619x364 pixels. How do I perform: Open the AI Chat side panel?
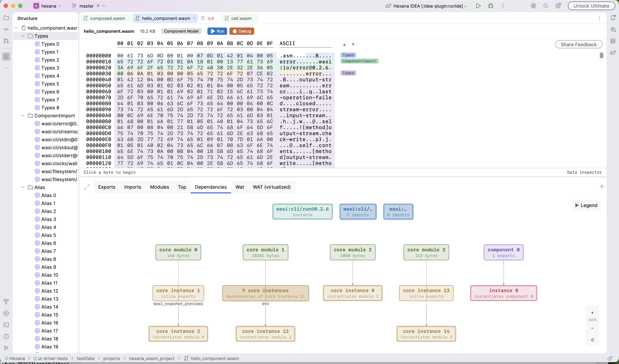click(613, 30)
